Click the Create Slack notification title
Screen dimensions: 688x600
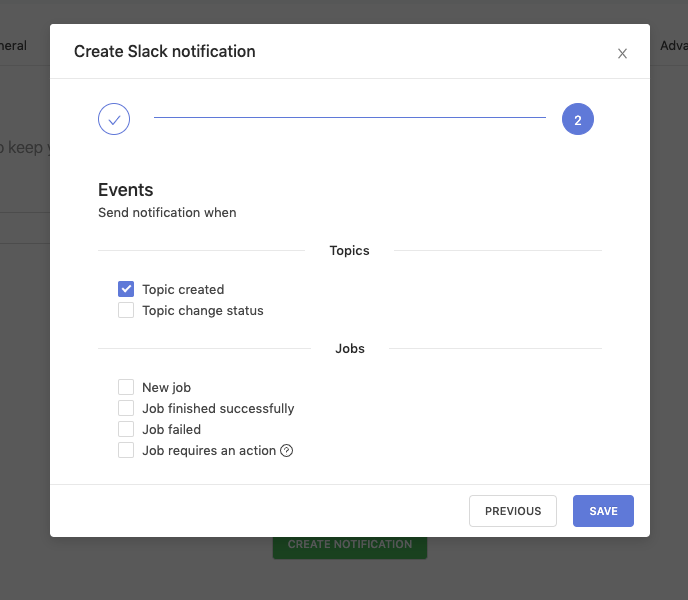[x=165, y=51]
